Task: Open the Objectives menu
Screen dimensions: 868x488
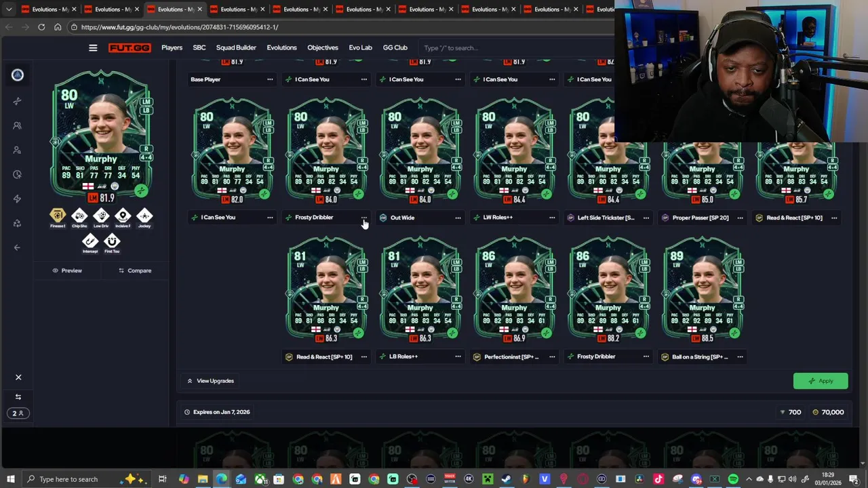Action: (x=323, y=47)
